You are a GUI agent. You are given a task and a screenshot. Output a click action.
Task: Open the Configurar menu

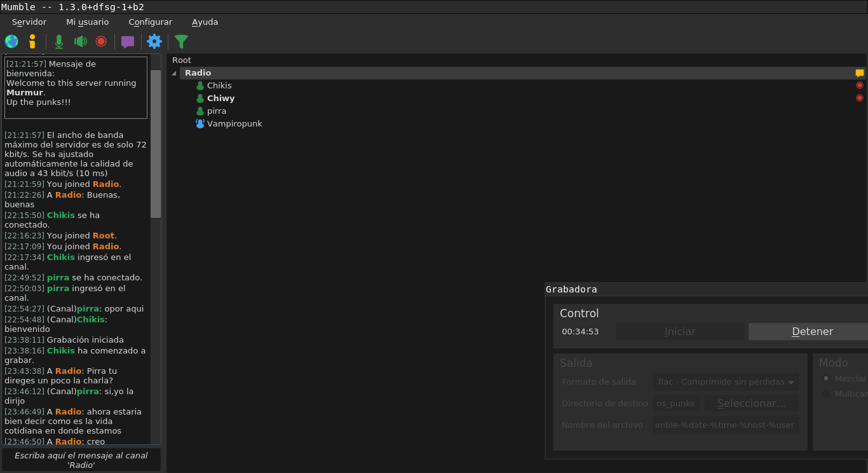[150, 22]
